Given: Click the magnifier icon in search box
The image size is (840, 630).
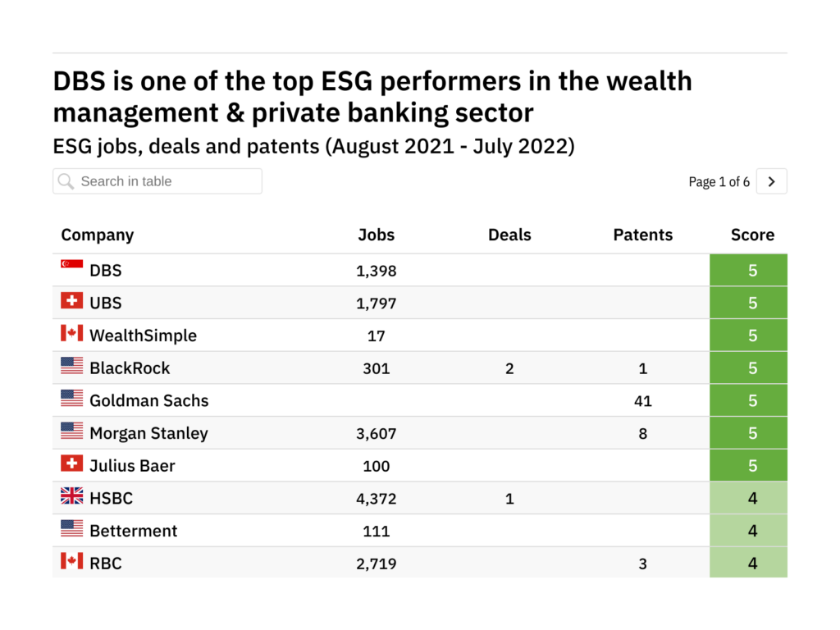Looking at the screenshot, I should (66, 181).
